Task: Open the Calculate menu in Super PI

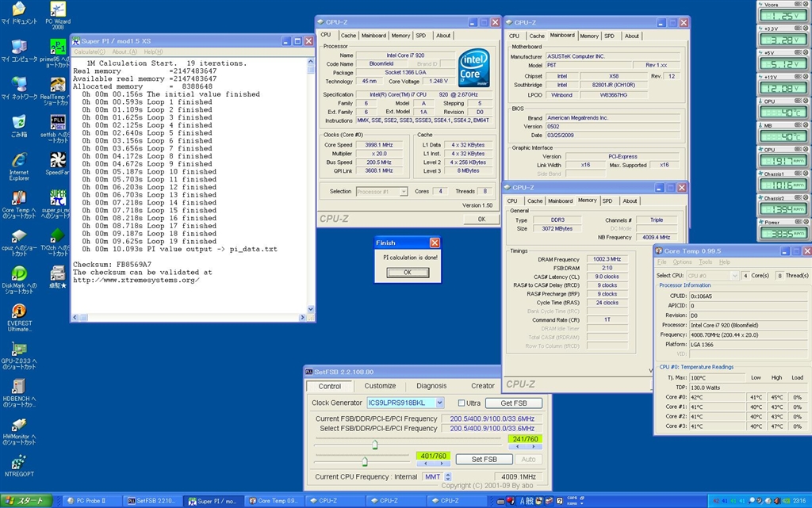Action: point(90,52)
